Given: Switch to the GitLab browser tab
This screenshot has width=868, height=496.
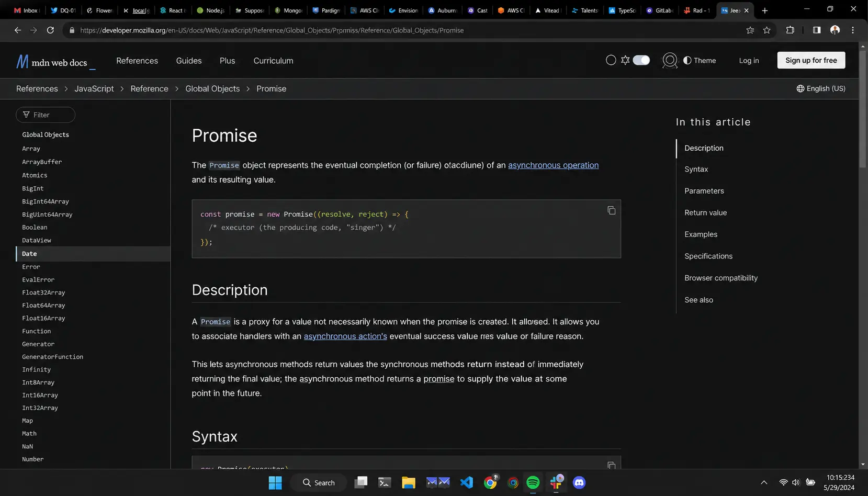Looking at the screenshot, I should pyautogui.click(x=659, y=10).
